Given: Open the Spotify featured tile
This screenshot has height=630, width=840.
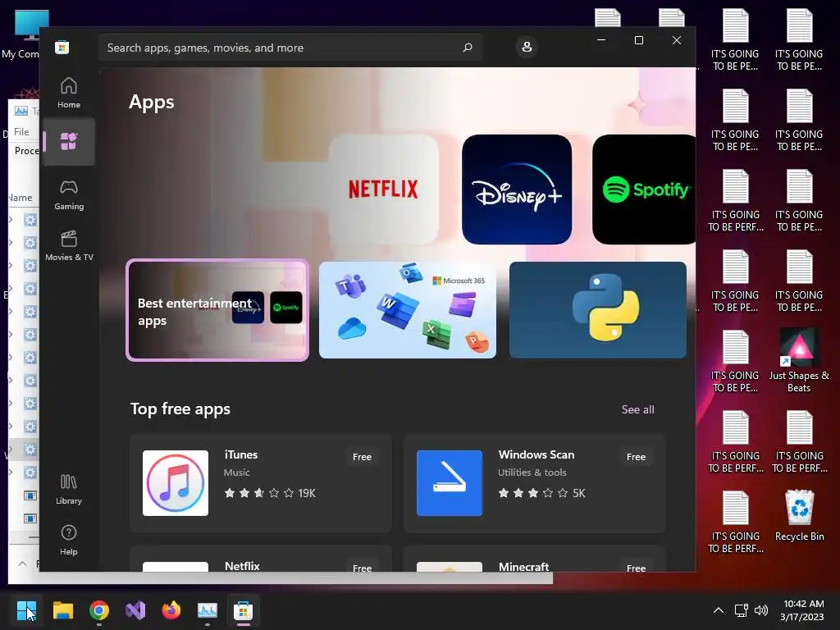Looking at the screenshot, I should [x=644, y=189].
